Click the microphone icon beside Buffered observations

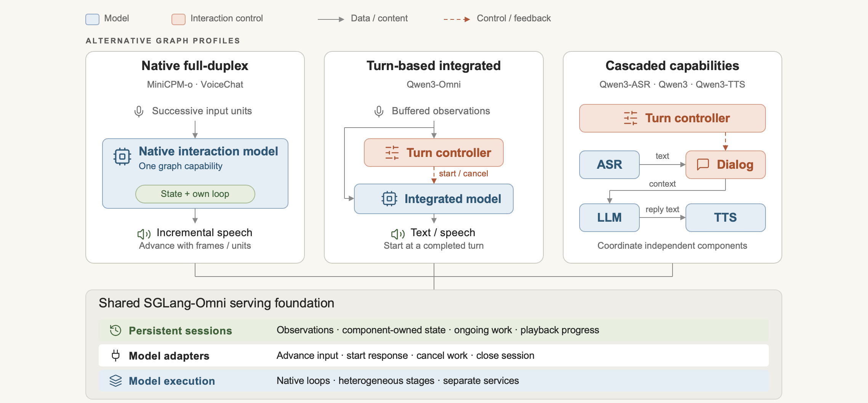point(379,111)
